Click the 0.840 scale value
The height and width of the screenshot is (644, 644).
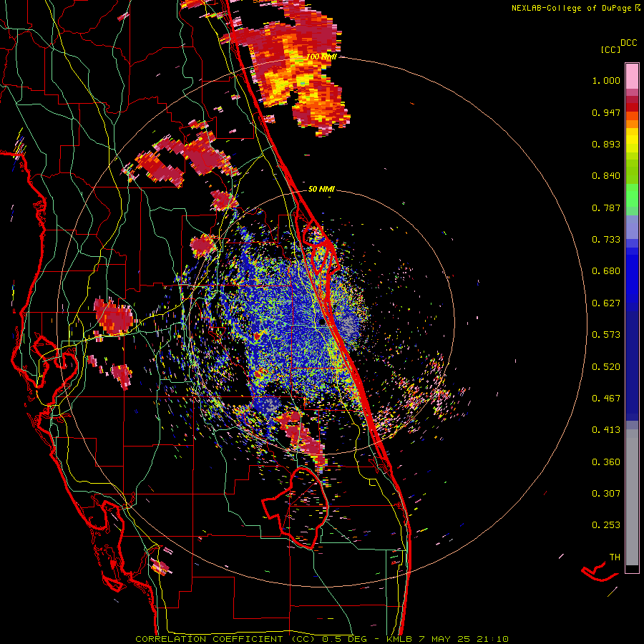pyautogui.click(x=606, y=176)
